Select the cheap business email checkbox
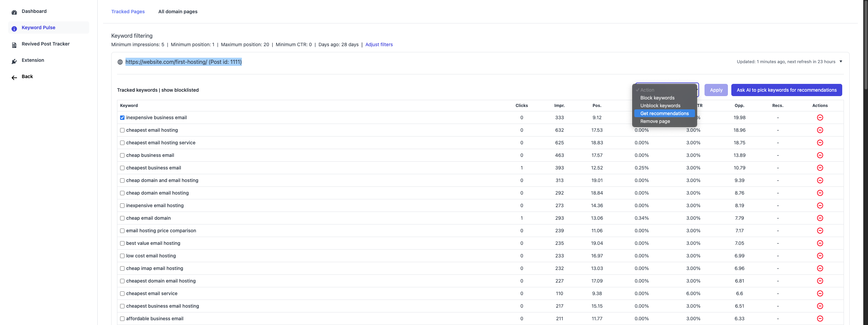 pyautogui.click(x=122, y=156)
